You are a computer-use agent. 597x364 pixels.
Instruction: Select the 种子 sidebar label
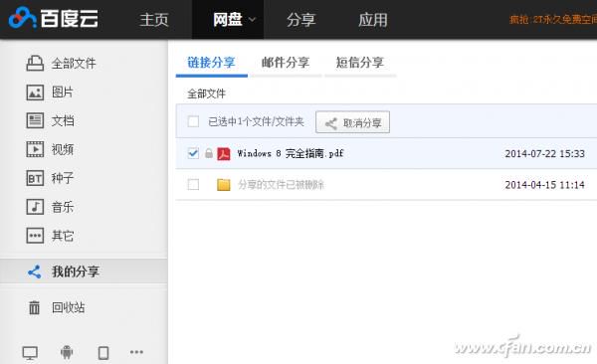(63, 178)
